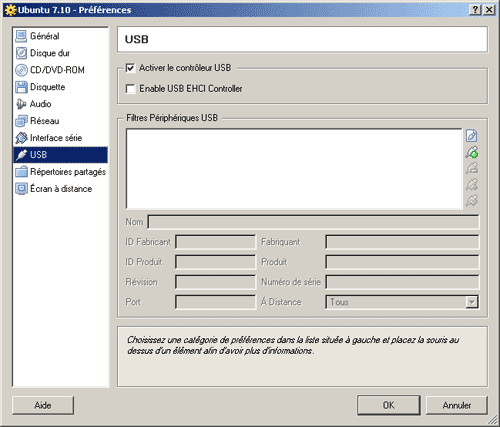Select Disque dur label in list
The height and width of the screenshot is (427, 500).
pyautogui.click(x=50, y=53)
